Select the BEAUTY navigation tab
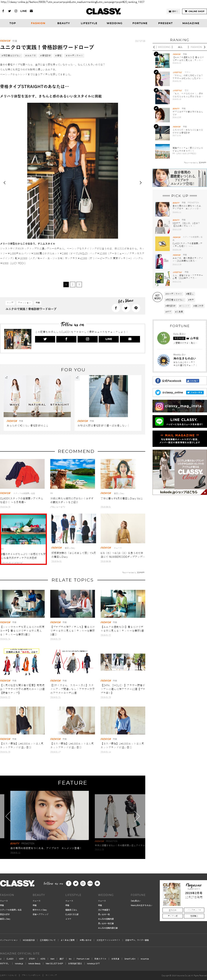This screenshot has width=207, height=980. (64, 23)
